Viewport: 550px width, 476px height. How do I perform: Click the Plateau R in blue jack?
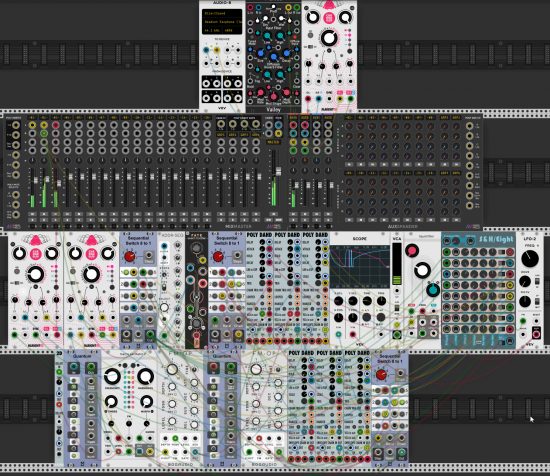[x=259, y=7]
